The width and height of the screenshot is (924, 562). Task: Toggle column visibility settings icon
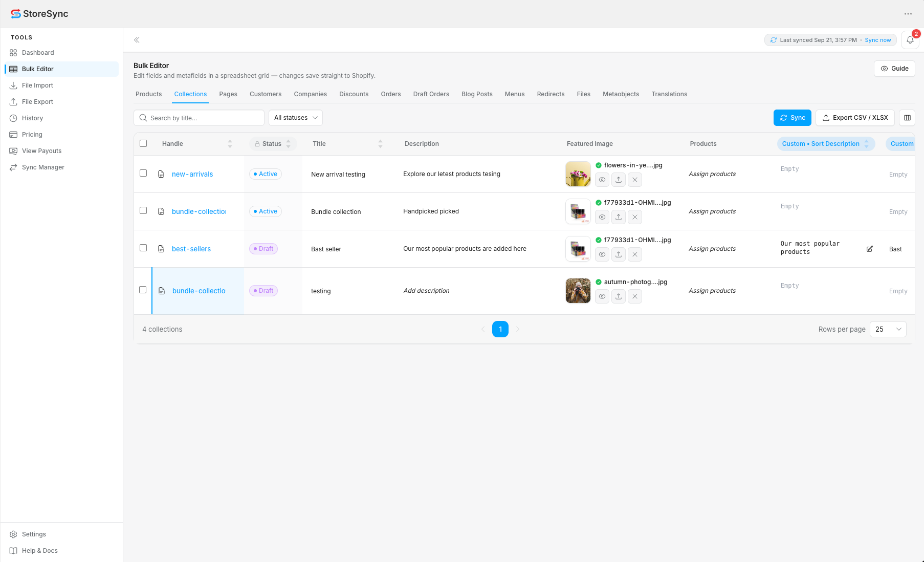pyautogui.click(x=907, y=118)
